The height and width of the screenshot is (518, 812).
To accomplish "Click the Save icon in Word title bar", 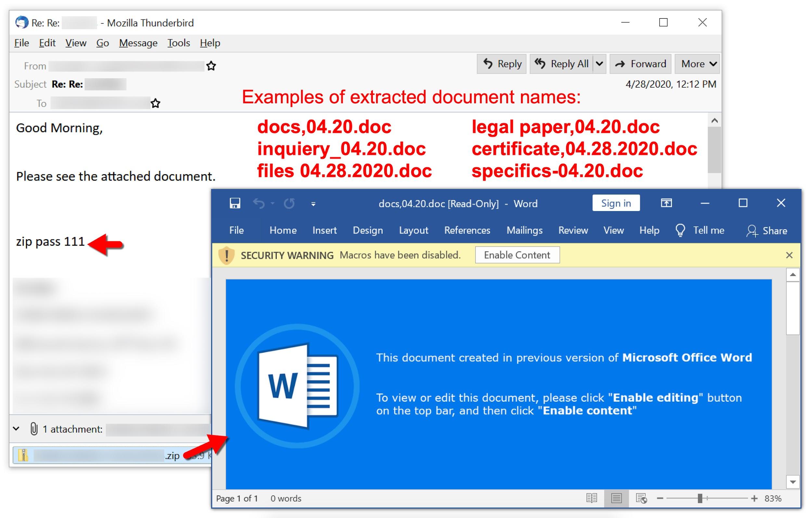I will tap(235, 203).
